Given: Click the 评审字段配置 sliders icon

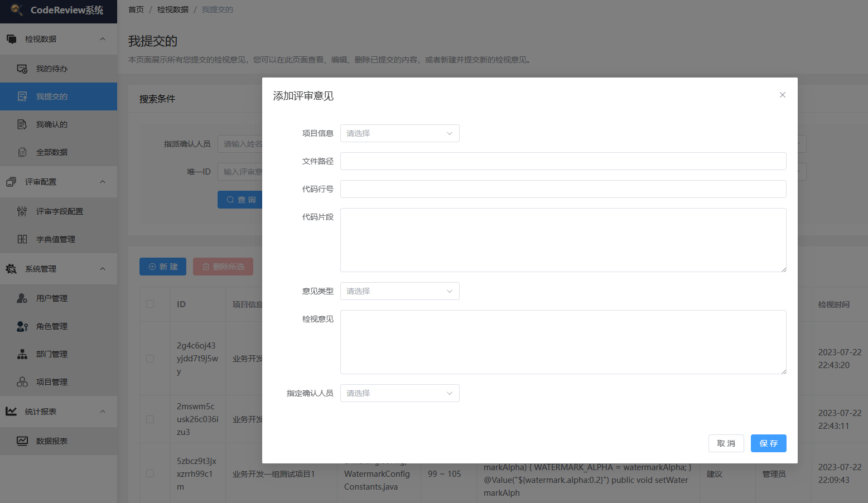Looking at the screenshot, I should tap(22, 211).
